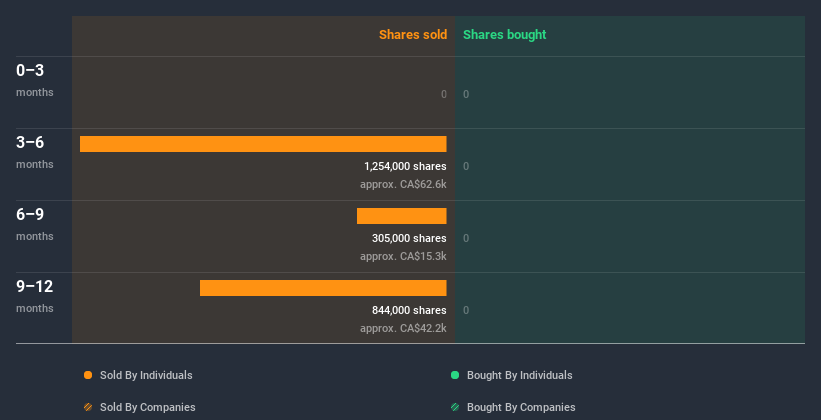Click the striped Bought By Companies legend icon

455,407
